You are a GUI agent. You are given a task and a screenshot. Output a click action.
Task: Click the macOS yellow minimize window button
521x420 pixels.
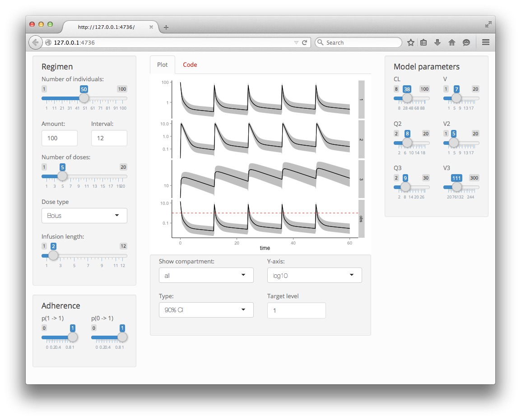pyautogui.click(x=41, y=24)
